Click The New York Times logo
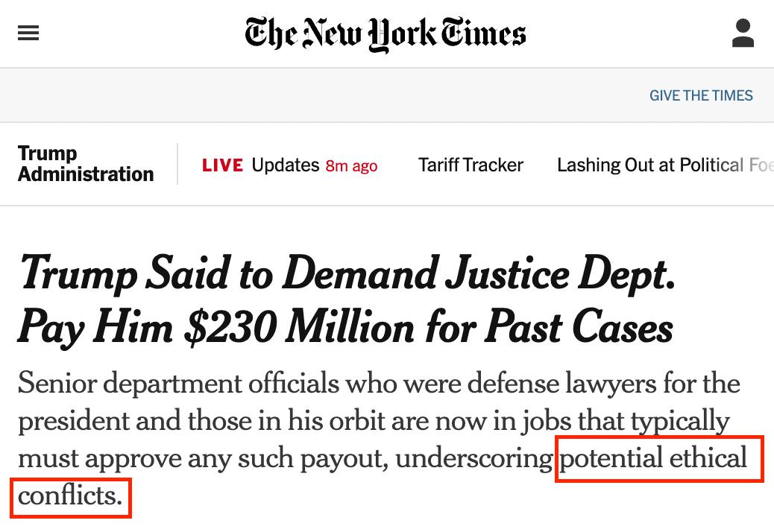This screenshot has width=774, height=532. click(386, 34)
